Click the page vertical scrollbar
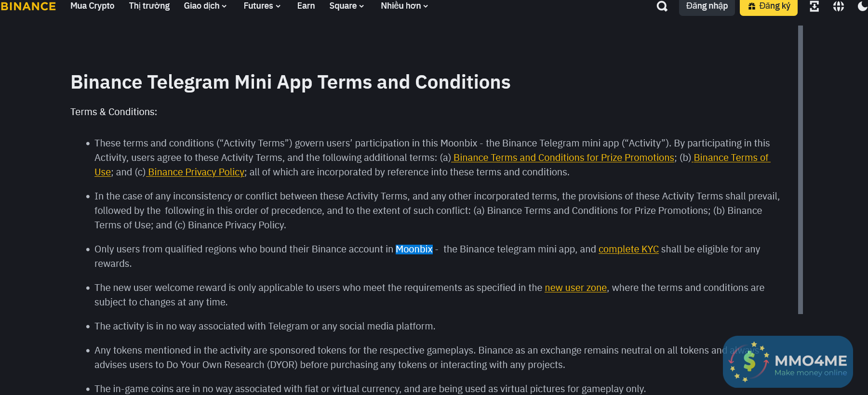The image size is (868, 395). [801, 170]
